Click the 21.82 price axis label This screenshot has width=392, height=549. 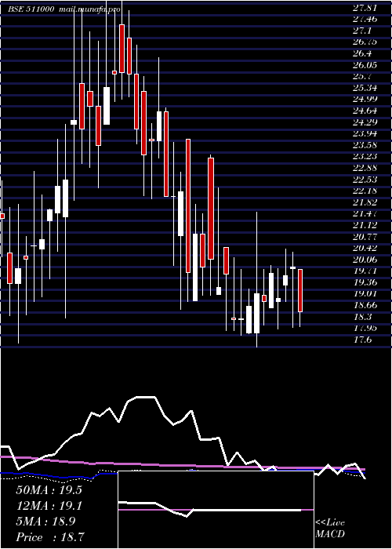365,202
